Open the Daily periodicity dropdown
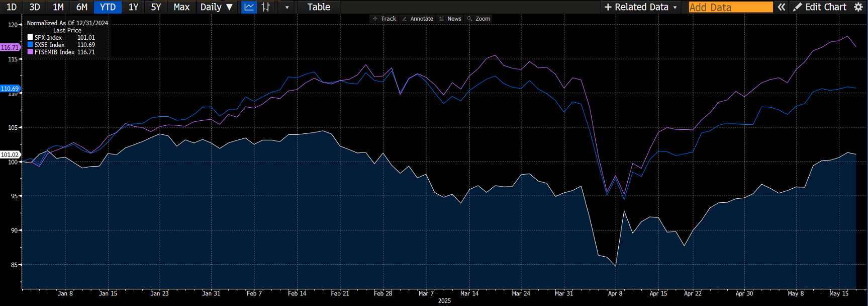The image size is (868, 306). click(x=216, y=7)
